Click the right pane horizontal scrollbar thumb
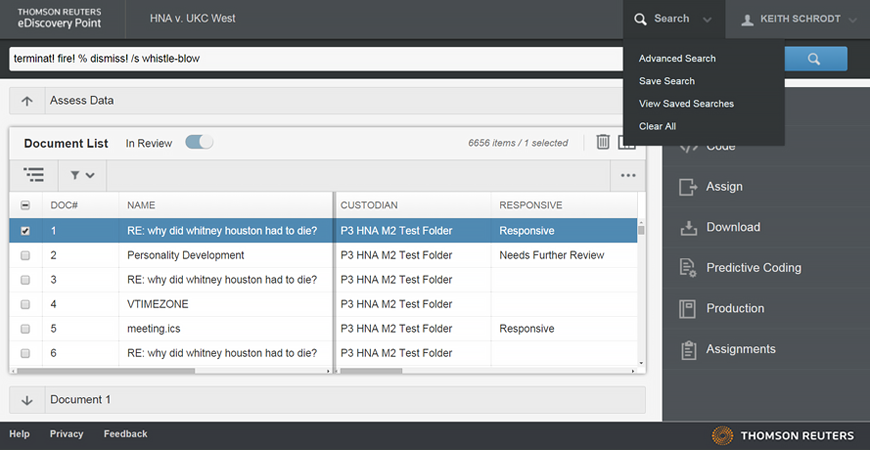Image resolution: width=870 pixels, height=450 pixels. pos(371,371)
